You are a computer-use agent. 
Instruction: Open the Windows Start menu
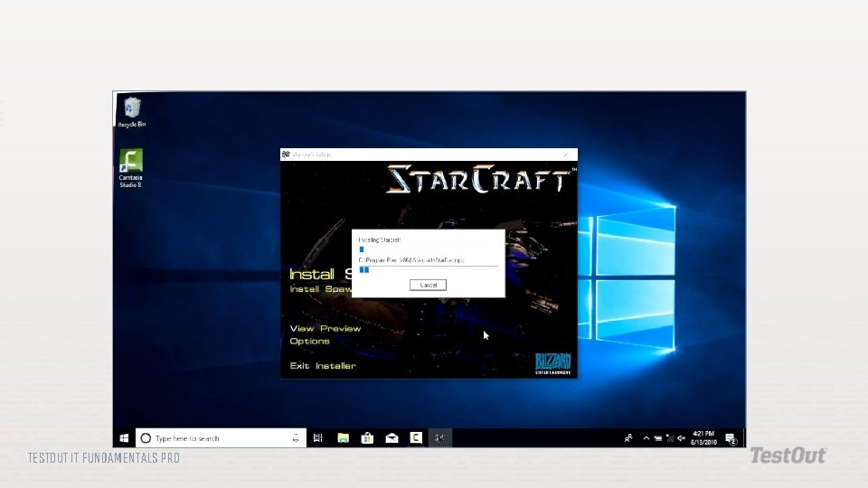(124, 438)
